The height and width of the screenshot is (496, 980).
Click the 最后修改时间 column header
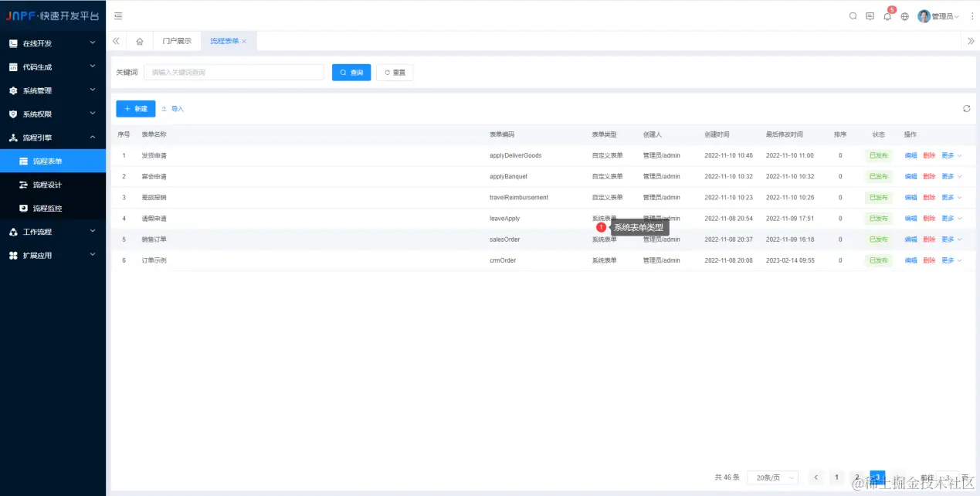pyautogui.click(x=785, y=134)
